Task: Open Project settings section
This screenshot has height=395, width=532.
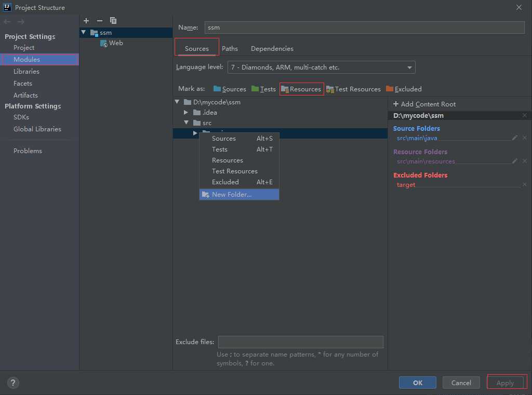Action: [x=24, y=47]
